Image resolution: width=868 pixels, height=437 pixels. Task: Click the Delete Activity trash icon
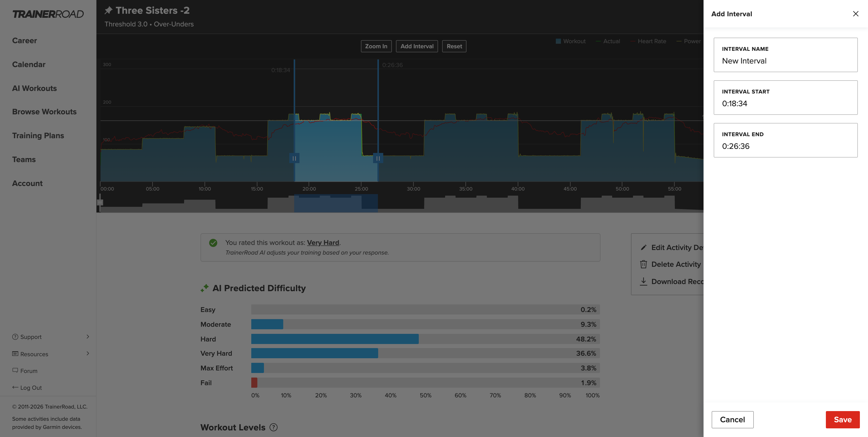tap(644, 264)
